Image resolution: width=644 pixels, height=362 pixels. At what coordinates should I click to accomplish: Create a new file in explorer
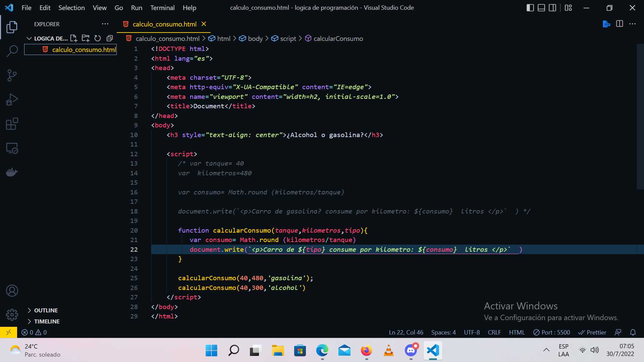74,38
